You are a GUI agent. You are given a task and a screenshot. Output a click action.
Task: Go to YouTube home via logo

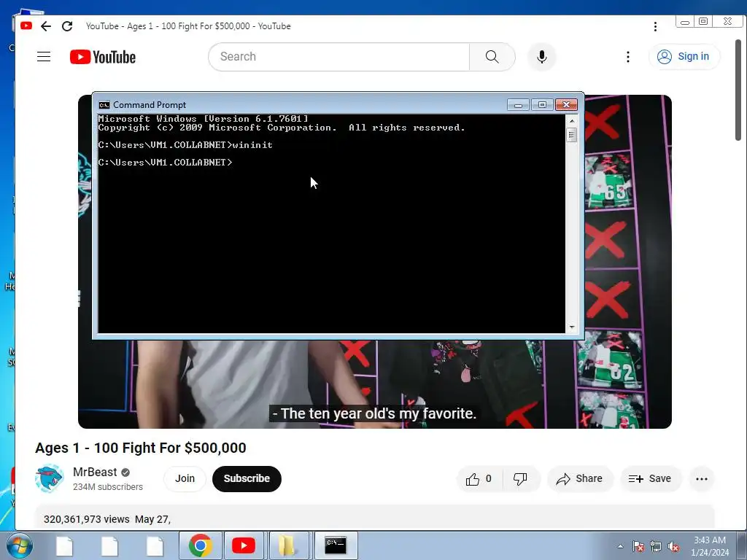point(103,57)
